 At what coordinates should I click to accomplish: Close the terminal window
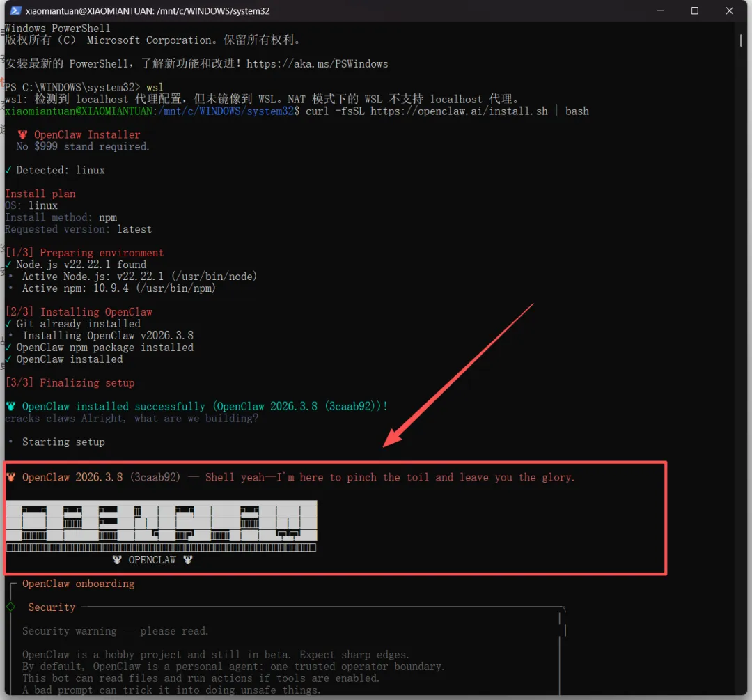(x=729, y=10)
